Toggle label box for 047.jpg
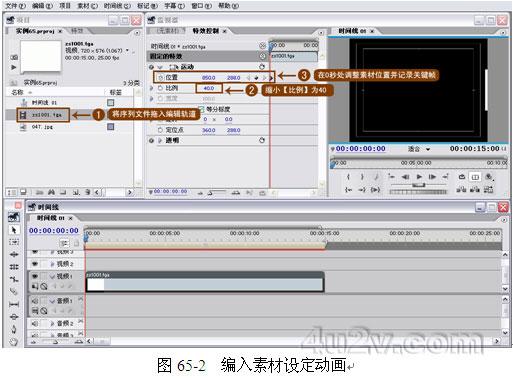 coord(111,127)
